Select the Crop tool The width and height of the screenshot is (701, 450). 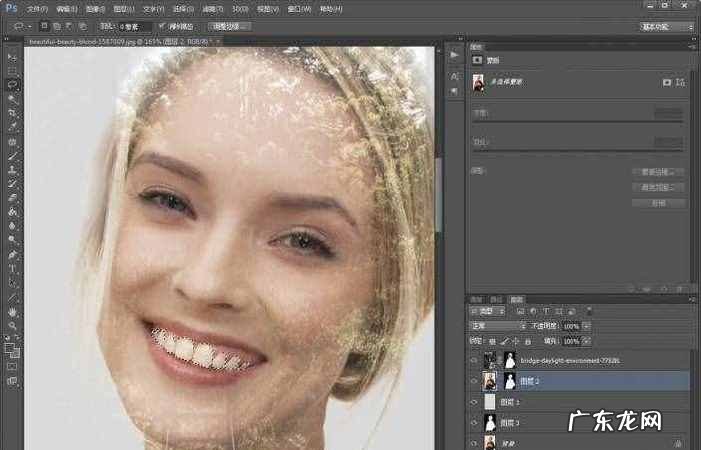[12, 113]
